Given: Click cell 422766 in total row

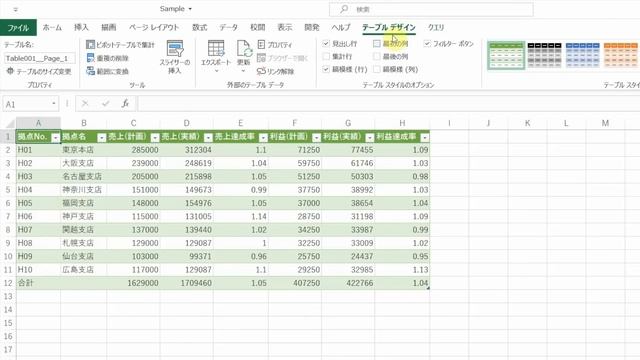Looking at the screenshot, I should (x=348, y=283).
